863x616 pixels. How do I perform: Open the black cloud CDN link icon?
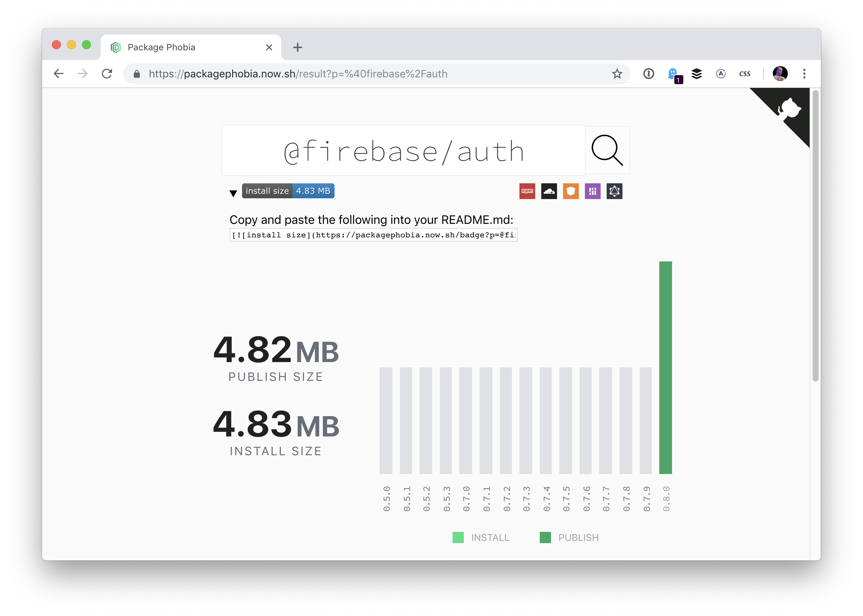point(549,191)
